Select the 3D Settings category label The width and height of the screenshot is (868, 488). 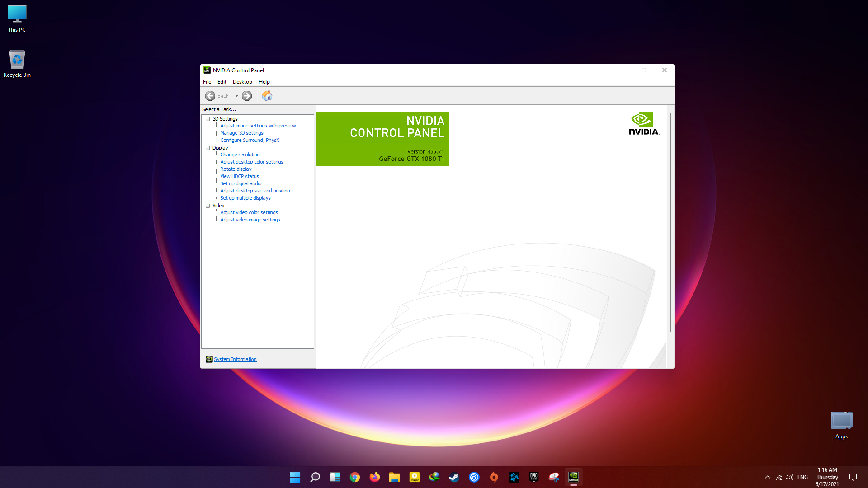coord(225,119)
